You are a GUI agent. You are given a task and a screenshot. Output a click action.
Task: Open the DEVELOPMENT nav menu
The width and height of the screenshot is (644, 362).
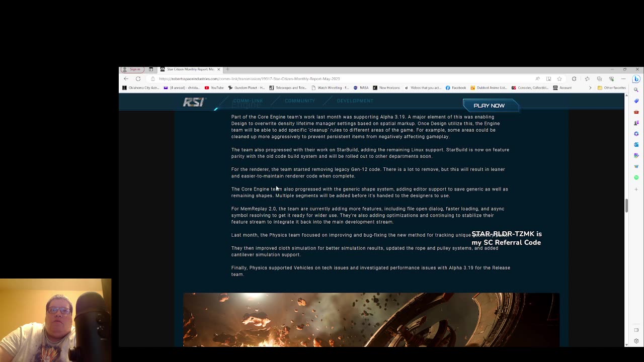coord(355,101)
